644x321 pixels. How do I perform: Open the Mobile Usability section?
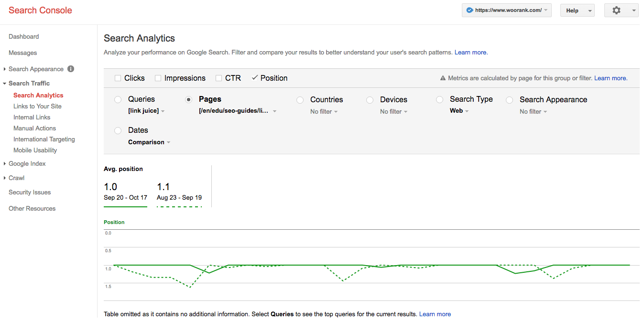click(x=35, y=150)
